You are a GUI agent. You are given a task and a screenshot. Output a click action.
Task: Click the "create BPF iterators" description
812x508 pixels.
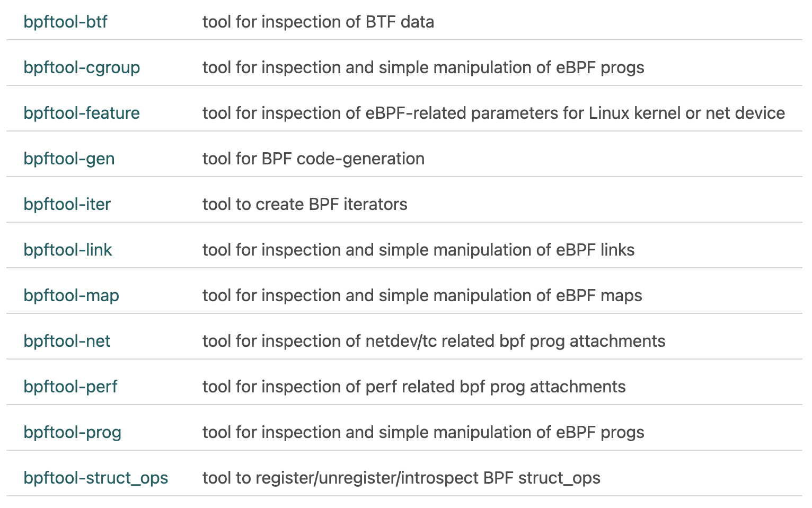click(x=305, y=204)
